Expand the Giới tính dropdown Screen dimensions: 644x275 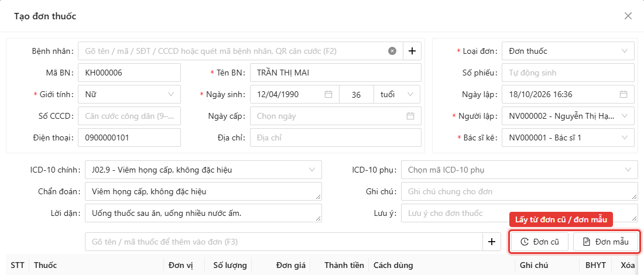[129, 94]
